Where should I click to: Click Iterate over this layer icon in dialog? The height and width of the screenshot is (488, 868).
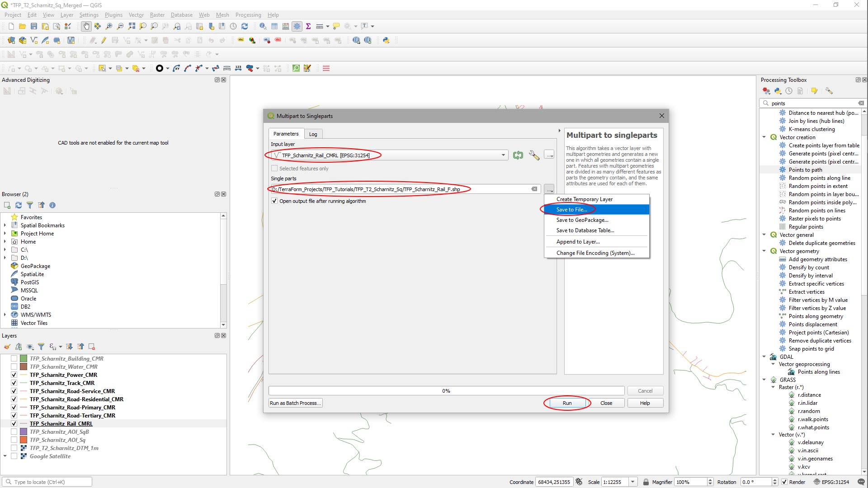click(518, 155)
